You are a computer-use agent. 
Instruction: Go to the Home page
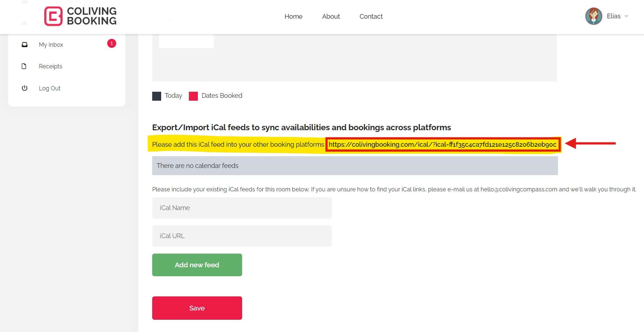pyautogui.click(x=293, y=17)
